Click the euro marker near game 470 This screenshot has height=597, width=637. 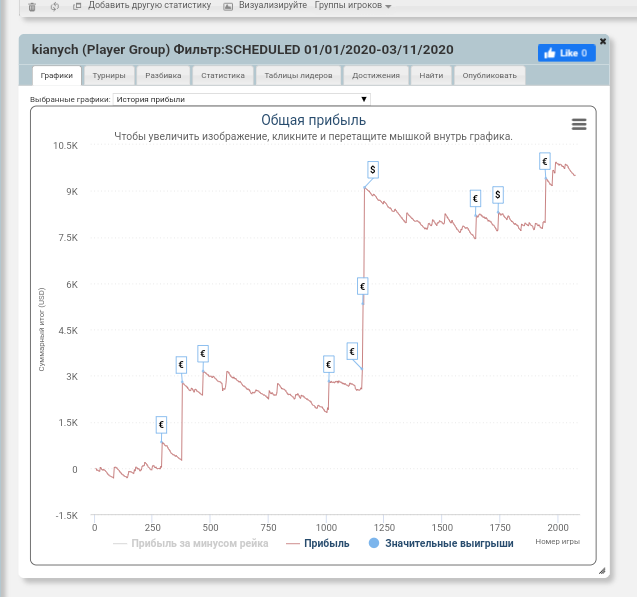(x=203, y=354)
